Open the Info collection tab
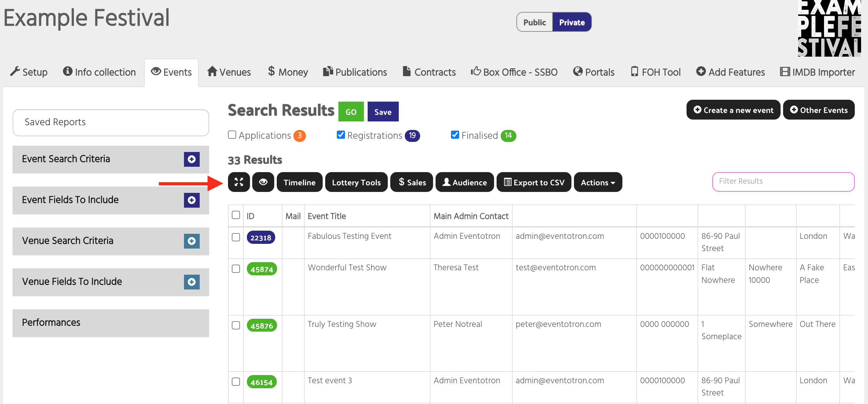This screenshot has height=404, width=868. 99,72
